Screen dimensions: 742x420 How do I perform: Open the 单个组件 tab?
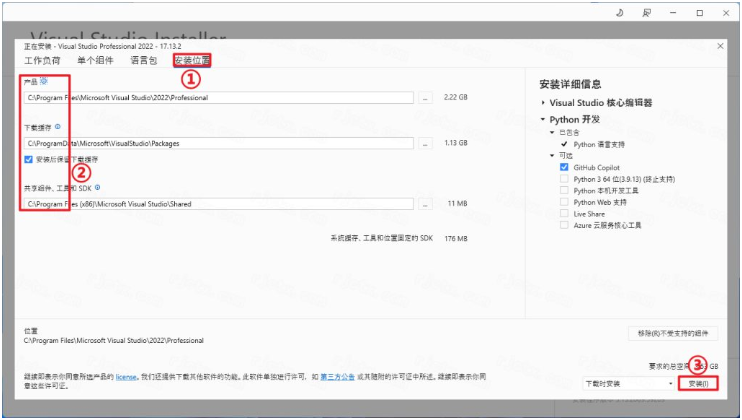(95, 61)
